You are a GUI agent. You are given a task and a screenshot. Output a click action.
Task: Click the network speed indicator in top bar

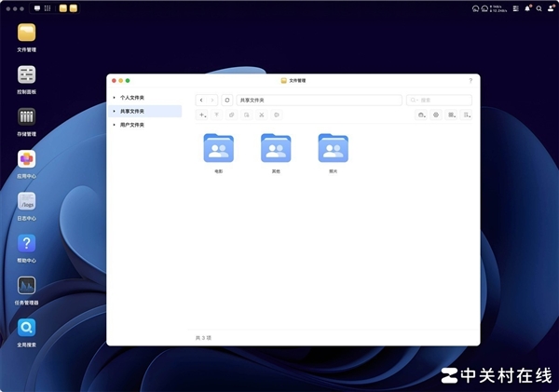tap(498, 8)
